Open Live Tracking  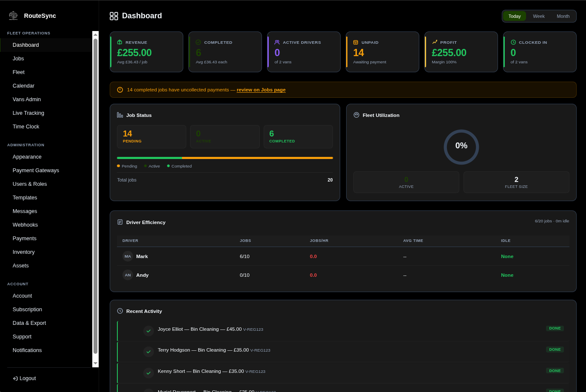(46, 113)
